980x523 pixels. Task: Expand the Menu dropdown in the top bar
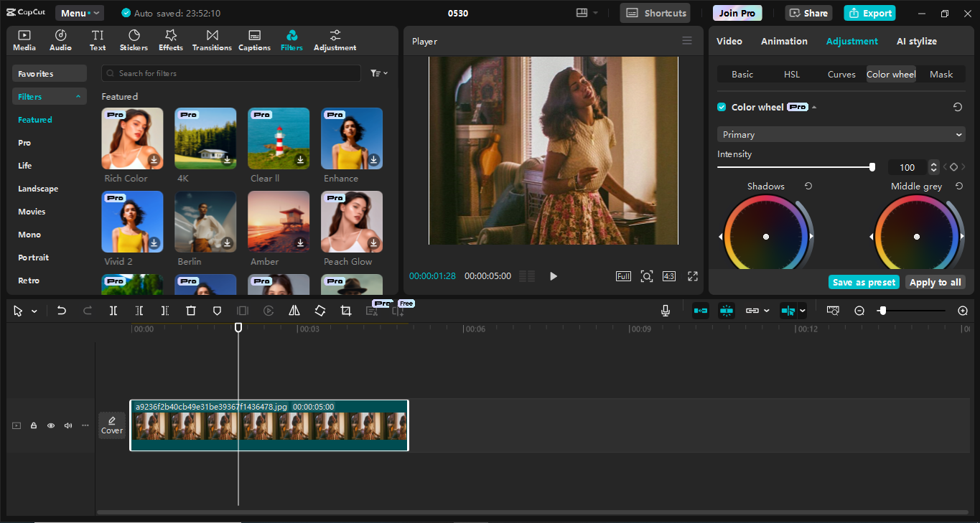79,12
